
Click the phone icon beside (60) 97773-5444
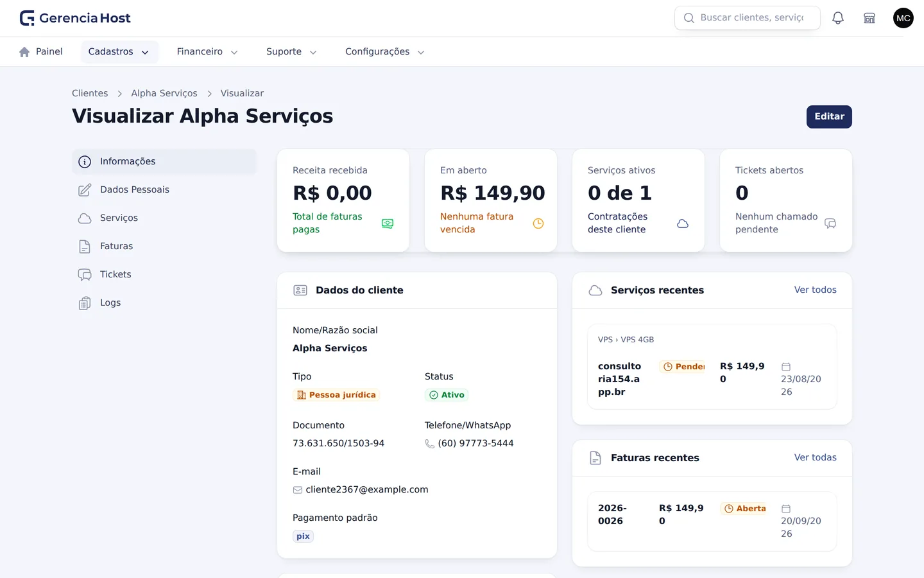(430, 444)
